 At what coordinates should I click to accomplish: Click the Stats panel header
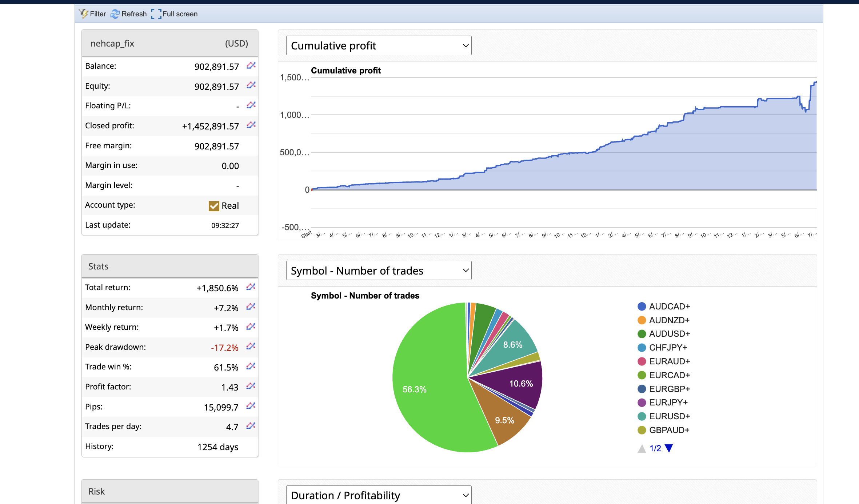tap(170, 266)
